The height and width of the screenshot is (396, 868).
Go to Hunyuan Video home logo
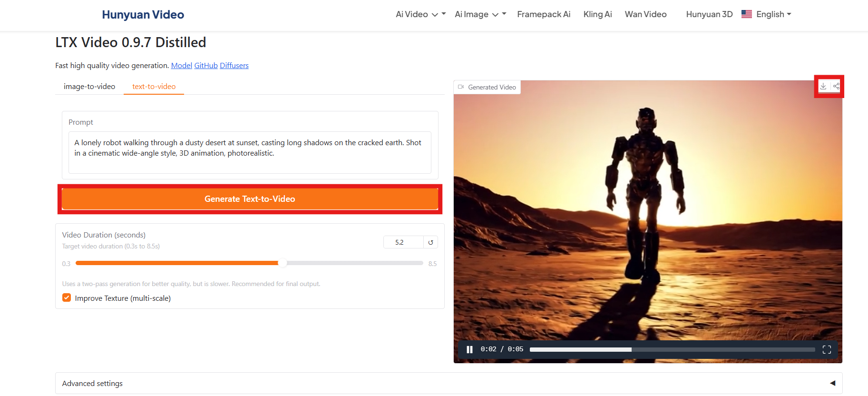coord(143,14)
